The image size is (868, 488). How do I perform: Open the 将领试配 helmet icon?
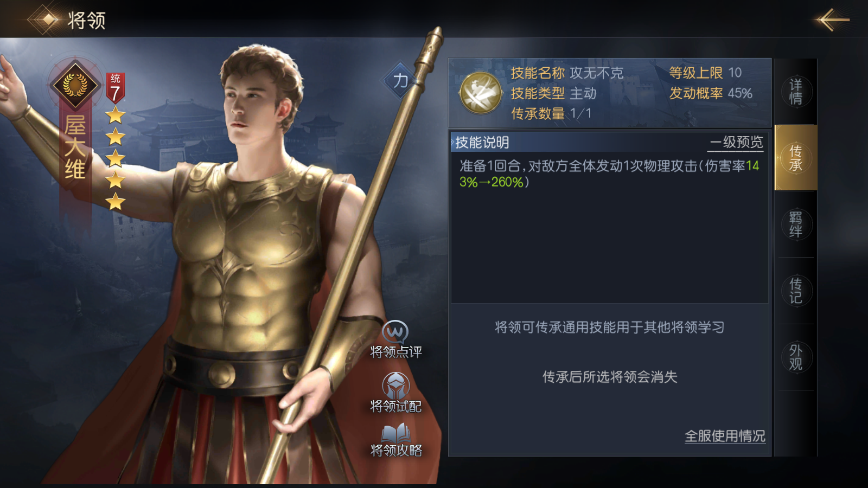(x=395, y=386)
